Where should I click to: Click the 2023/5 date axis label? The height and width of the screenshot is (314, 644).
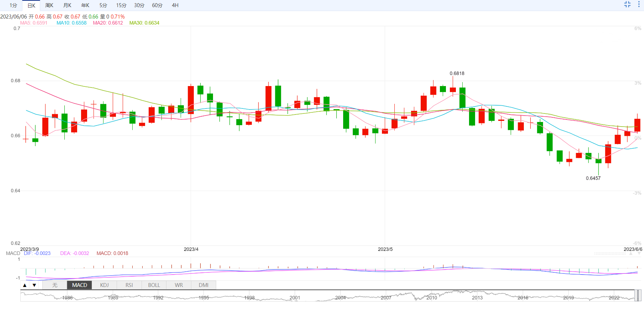385,249
